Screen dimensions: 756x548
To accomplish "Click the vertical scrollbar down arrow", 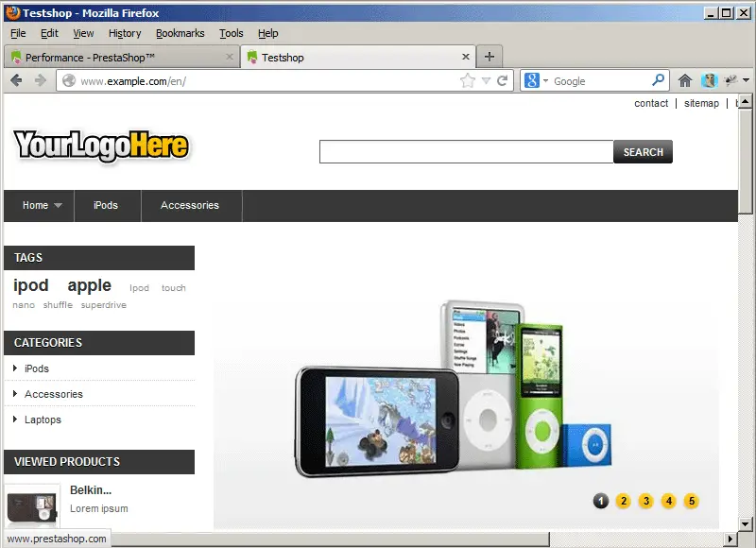I will pos(745,523).
